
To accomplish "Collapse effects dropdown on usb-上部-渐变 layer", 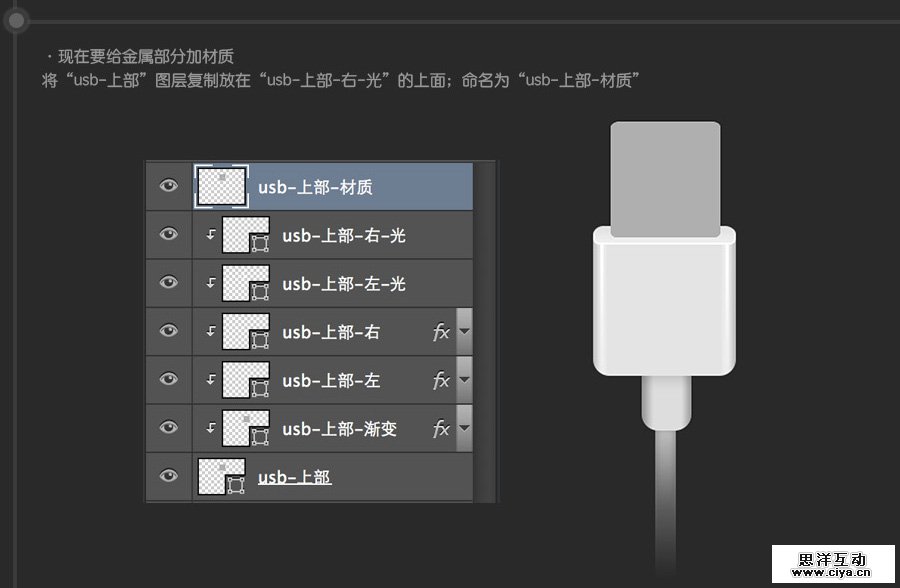I will pyautogui.click(x=462, y=428).
